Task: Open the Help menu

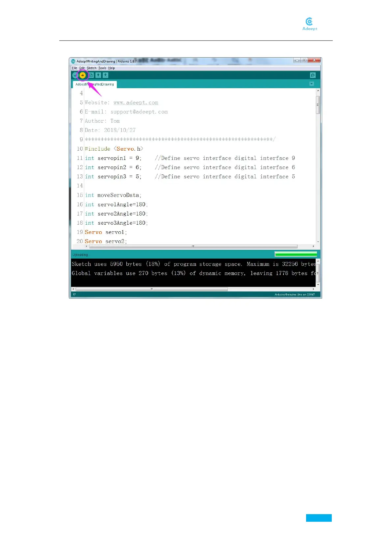Action: pyautogui.click(x=112, y=68)
